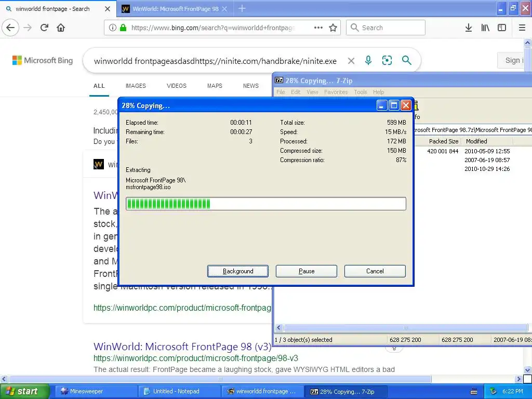Click the system tray network icon
The width and height of the screenshot is (532, 399).
(493, 392)
